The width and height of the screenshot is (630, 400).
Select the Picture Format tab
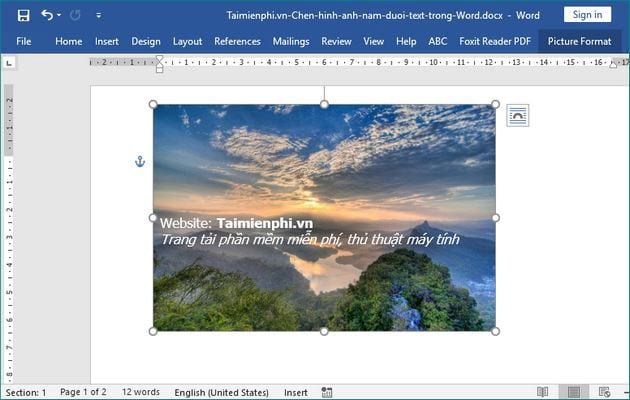point(579,41)
